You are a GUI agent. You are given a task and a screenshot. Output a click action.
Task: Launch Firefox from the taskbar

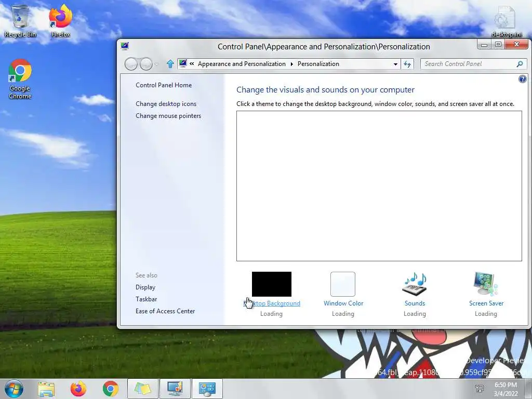tap(78, 389)
